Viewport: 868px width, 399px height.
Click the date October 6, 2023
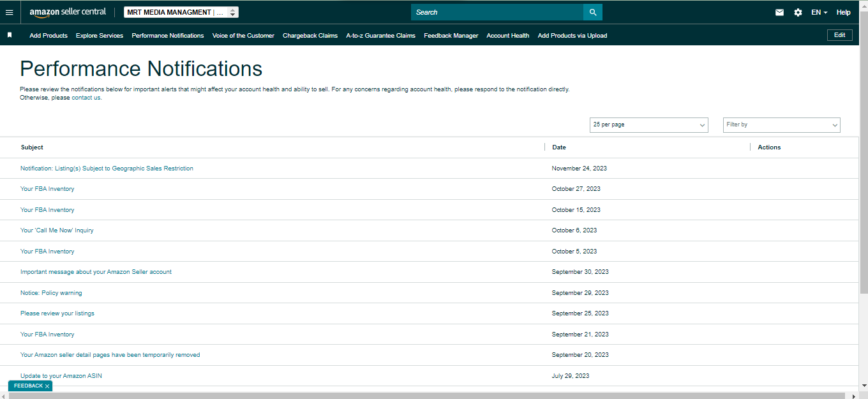point(574,230)
